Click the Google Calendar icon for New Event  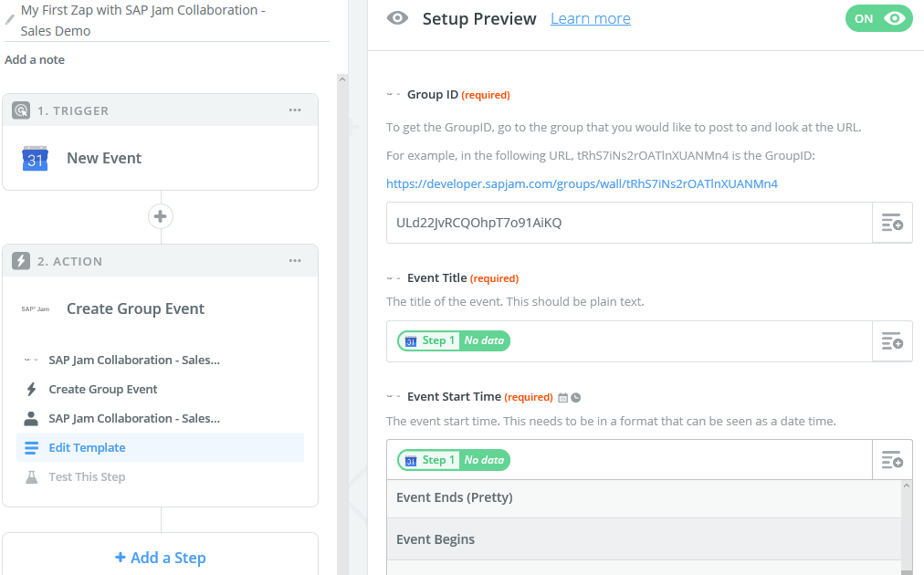[35, 158]
